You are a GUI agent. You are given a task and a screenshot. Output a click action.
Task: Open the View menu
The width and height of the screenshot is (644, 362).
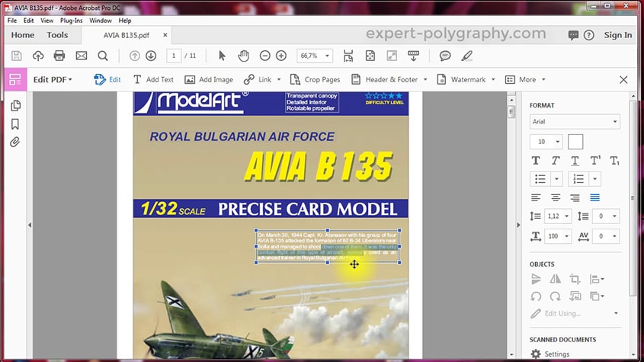coord(46,21)
